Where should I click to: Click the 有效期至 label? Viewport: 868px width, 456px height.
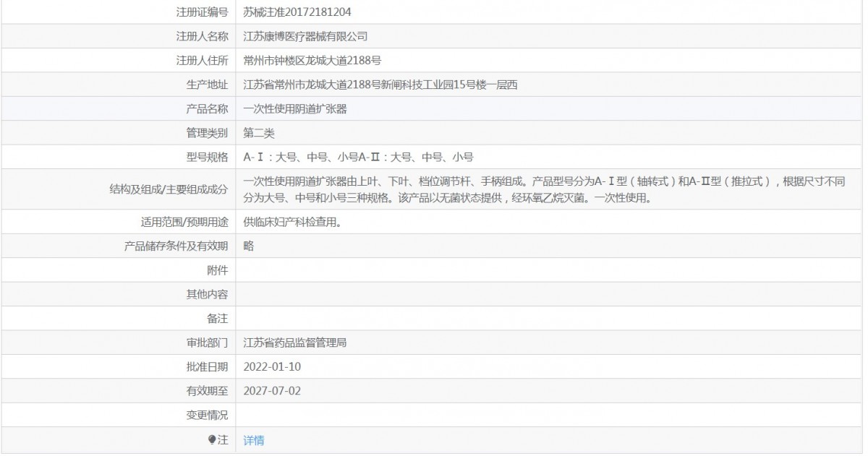(x=207, y=391)
